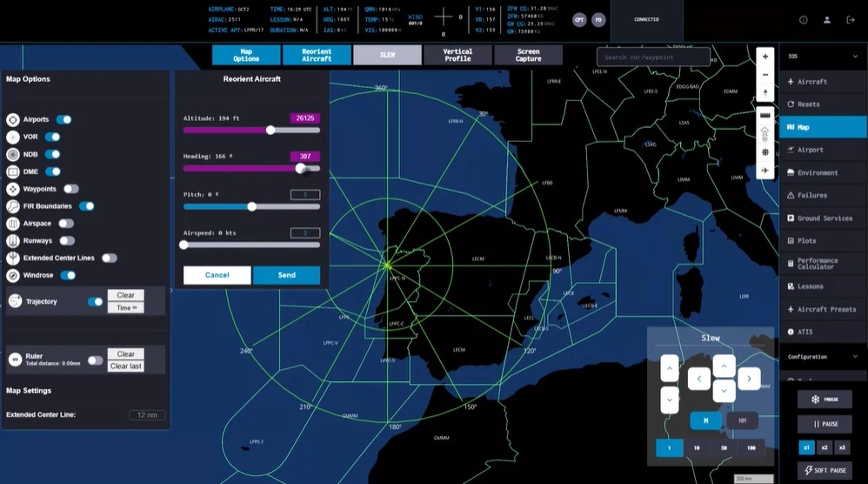
Task: Expand the Configuration section
Action: click(853, 357)
